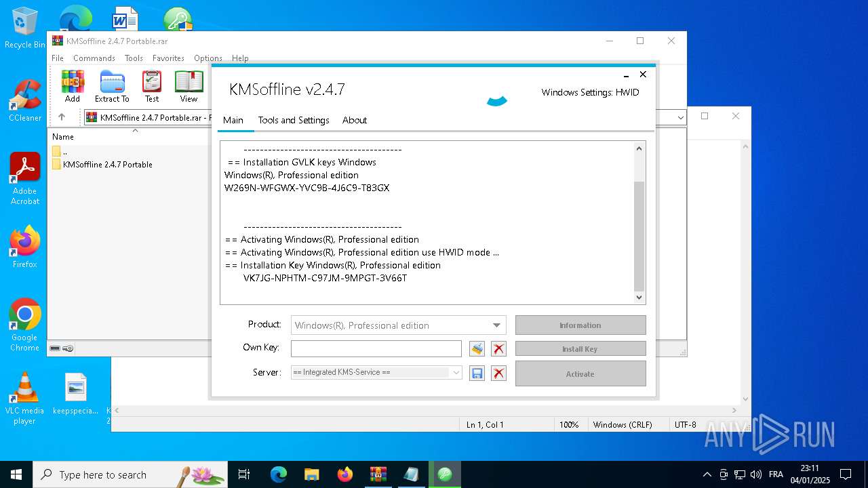
Task: Click the Name column header in WinRAR
Action: 63,137
